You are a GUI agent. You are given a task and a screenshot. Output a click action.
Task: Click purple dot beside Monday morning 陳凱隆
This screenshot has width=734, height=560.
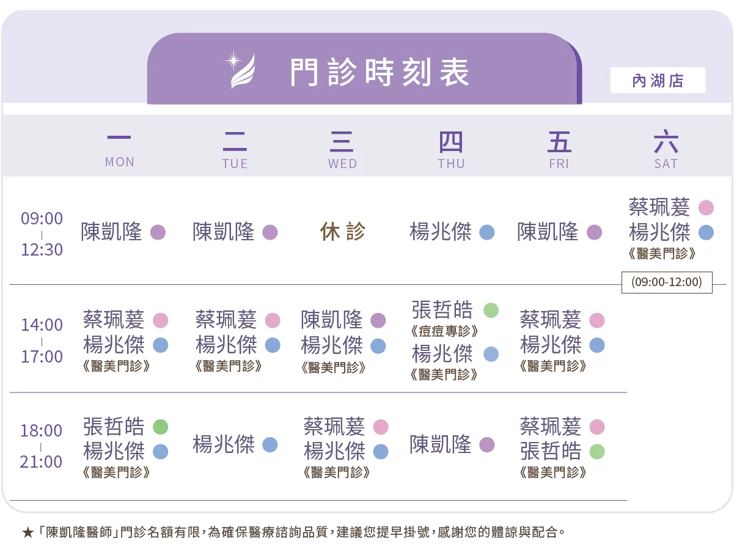coord(158,232)
